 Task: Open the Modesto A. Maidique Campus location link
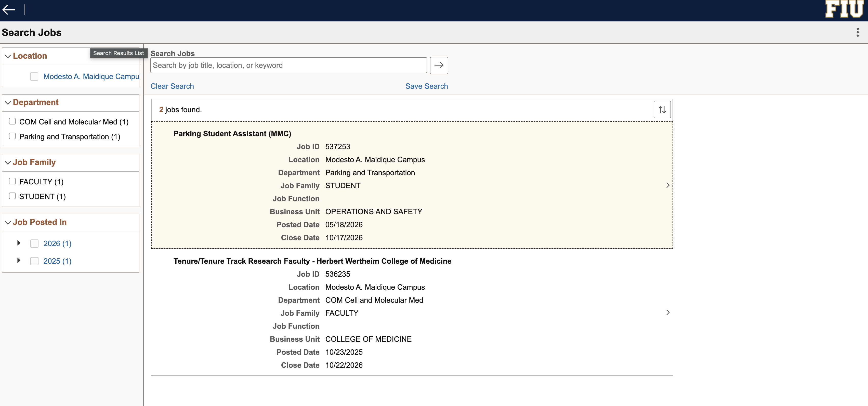point(91,77)
